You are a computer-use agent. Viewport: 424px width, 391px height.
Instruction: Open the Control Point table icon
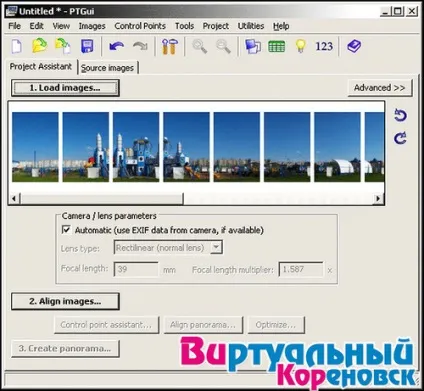coord(277,46)
